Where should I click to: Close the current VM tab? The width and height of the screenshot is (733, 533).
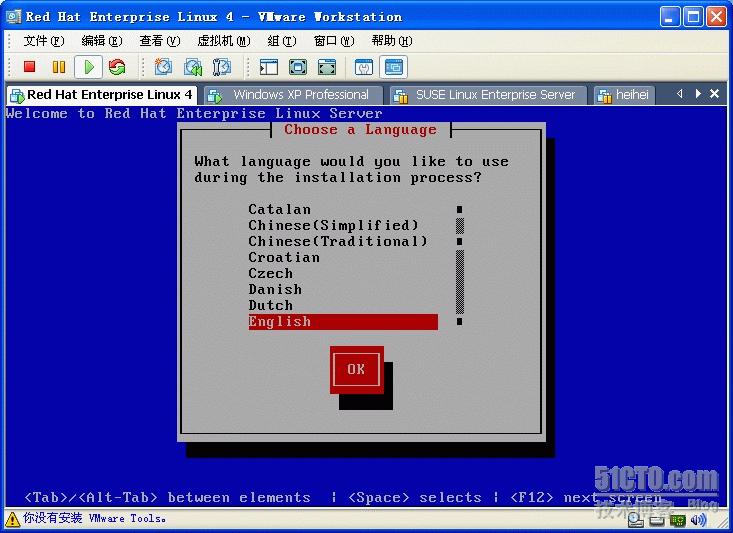coord(714,94)
